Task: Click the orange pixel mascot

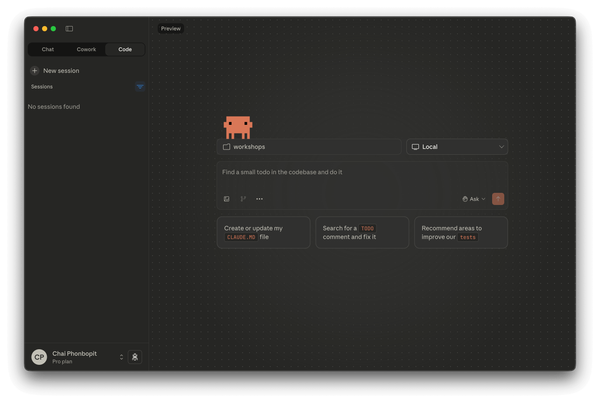Action: pos(238,127)
